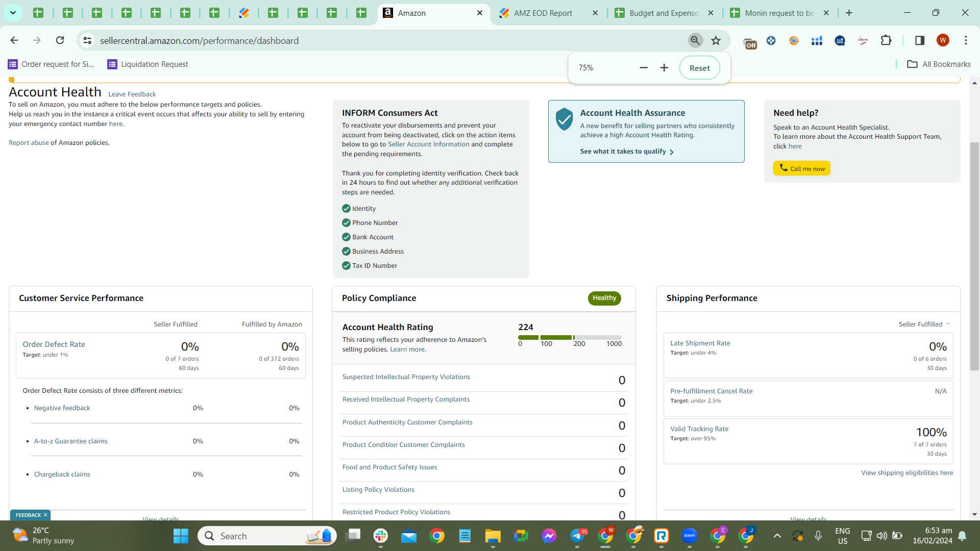
Task: Open the W profile avatar menu
Action: (x=943, y=40)
